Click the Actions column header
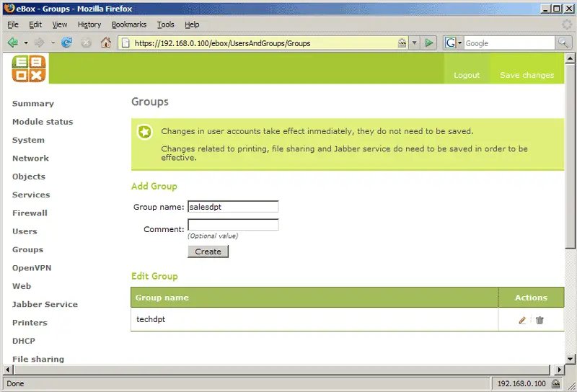This screenshot has height=392, width=577. point(531,298)
